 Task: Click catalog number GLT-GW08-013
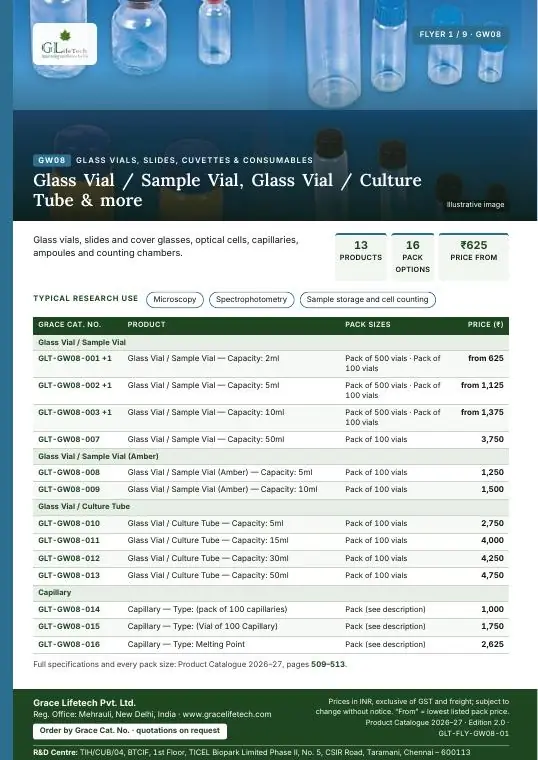pos(69,575)
